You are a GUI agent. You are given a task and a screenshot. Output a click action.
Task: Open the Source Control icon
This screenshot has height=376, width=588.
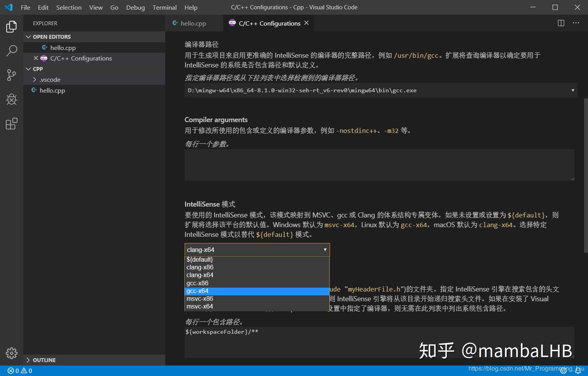click(x=11, y=75)
